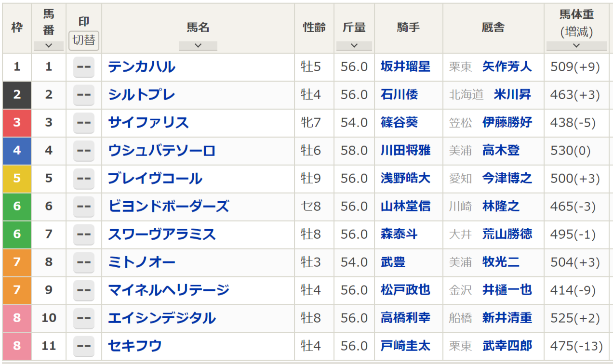Toggle the mark button for ウシュバテソーロ
Image resolution: width=613 pixels, height=364 pixels.
click(x=84, y=151)
